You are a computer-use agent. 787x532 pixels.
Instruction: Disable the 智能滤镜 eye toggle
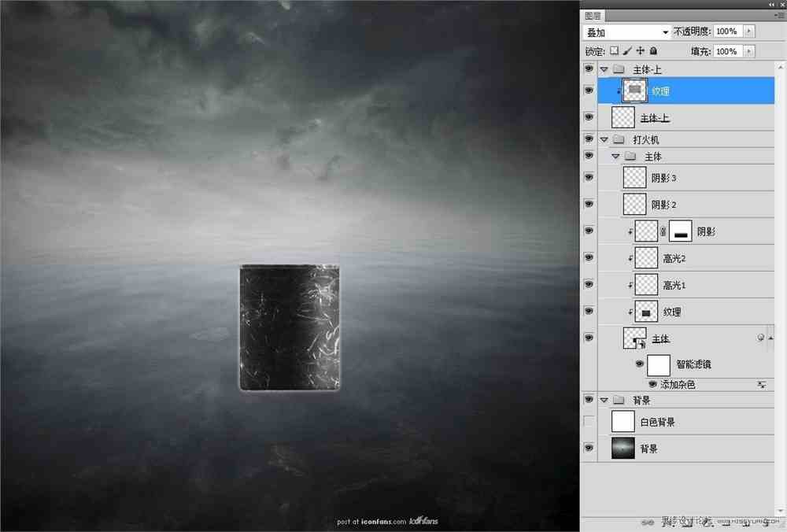point(640,364)
